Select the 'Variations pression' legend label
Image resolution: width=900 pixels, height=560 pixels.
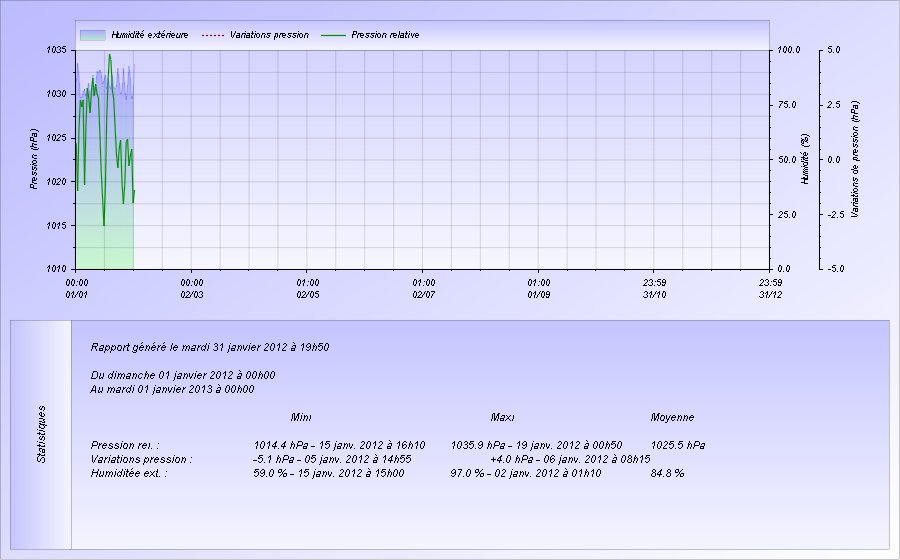269,35
